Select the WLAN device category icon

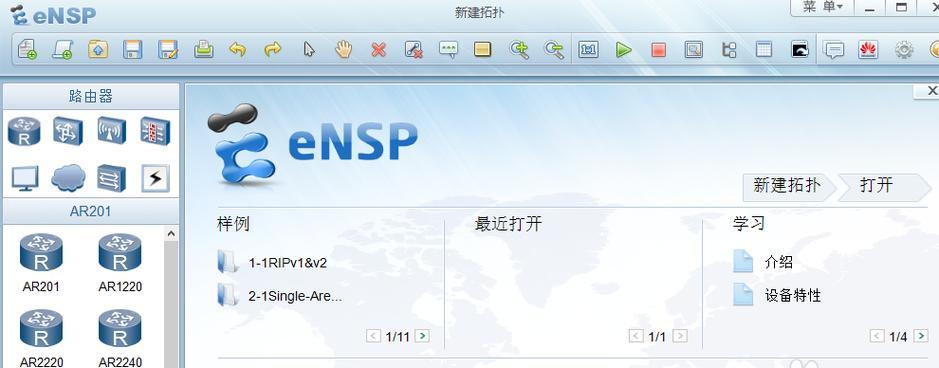pyautogui.click(x=111, y=130)
